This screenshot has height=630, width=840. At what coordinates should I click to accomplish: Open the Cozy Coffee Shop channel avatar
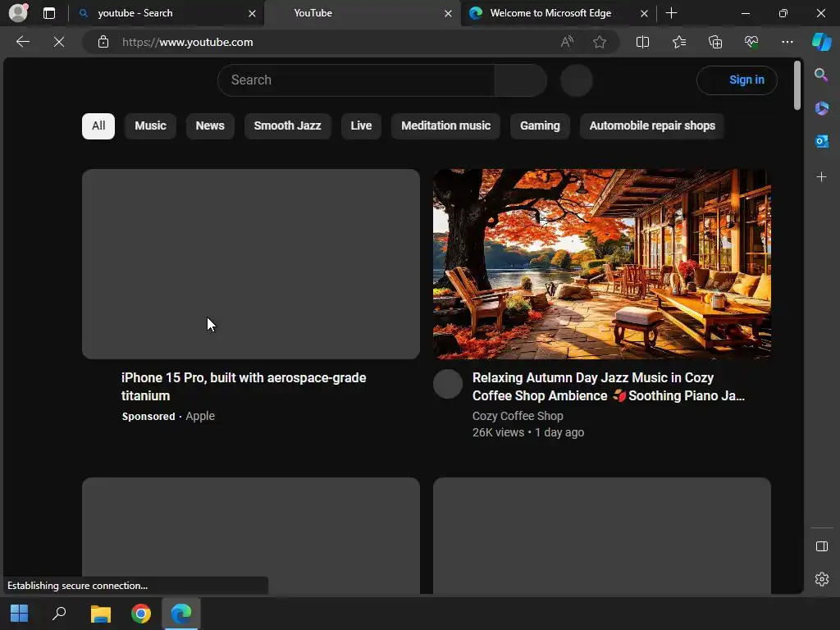[448, 384]
